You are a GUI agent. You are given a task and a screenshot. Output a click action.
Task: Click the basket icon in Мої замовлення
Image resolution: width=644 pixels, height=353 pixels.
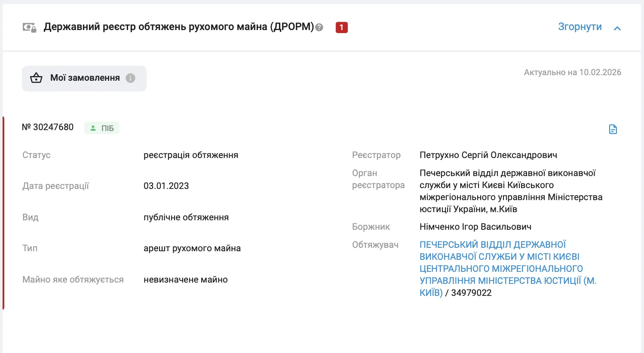click(36, 78)
